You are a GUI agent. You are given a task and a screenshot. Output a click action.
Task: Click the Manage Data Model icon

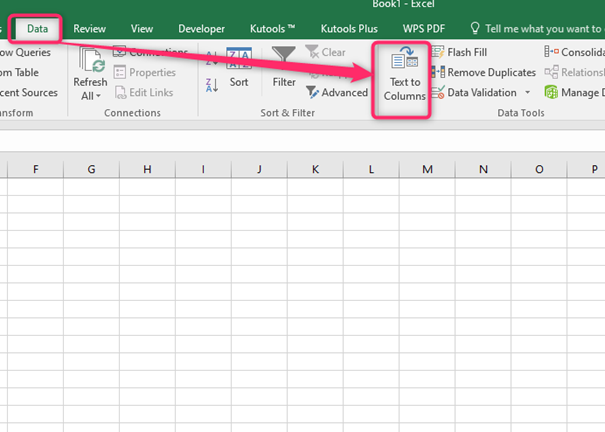pos(551,92)
